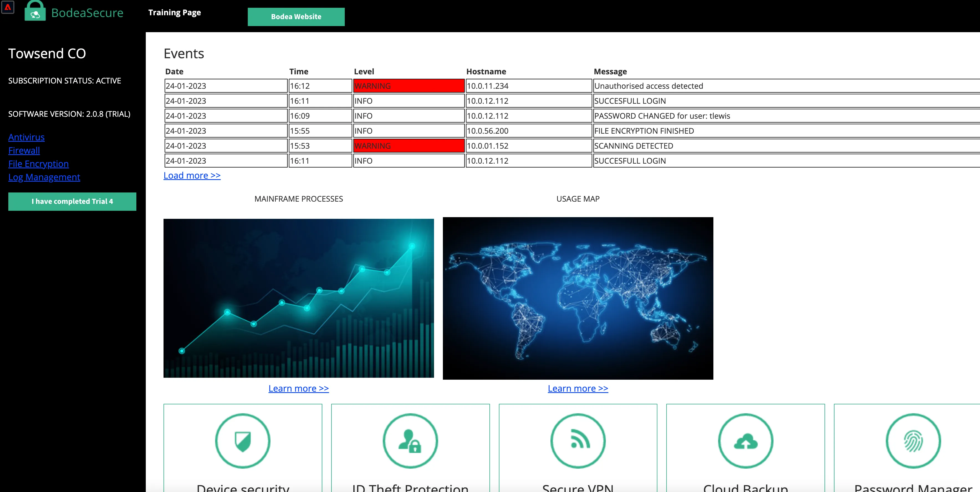
Task: Select the Password Manager fingerprint icon
Action: 913,441
